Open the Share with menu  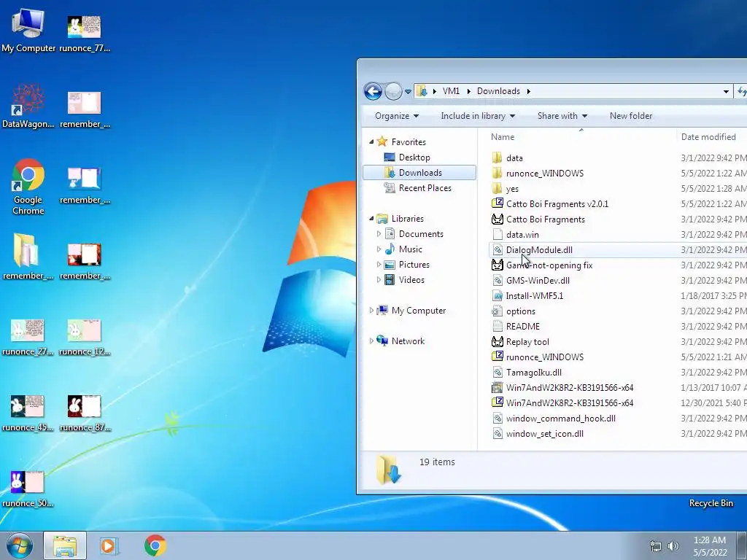coord(562,116)
